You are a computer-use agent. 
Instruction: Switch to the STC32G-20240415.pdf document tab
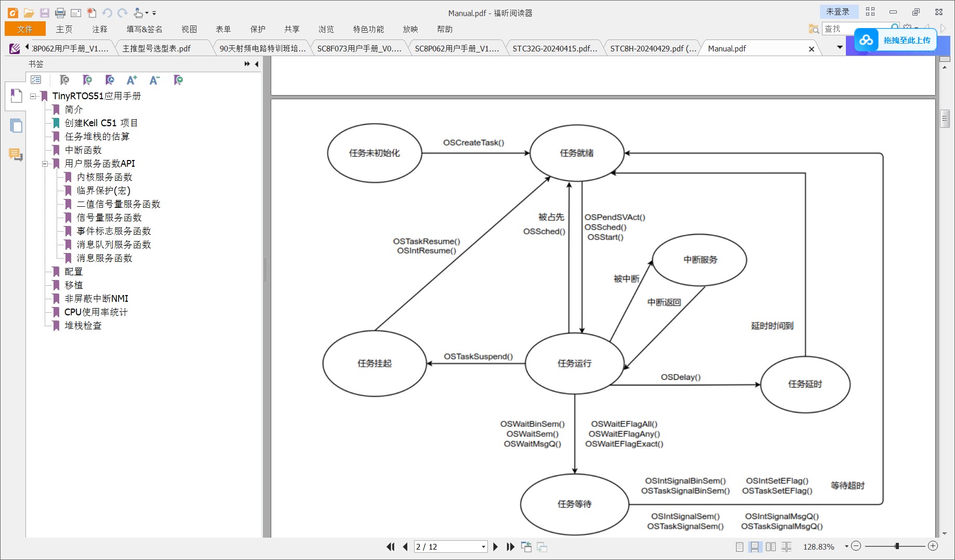coord(554,48)
